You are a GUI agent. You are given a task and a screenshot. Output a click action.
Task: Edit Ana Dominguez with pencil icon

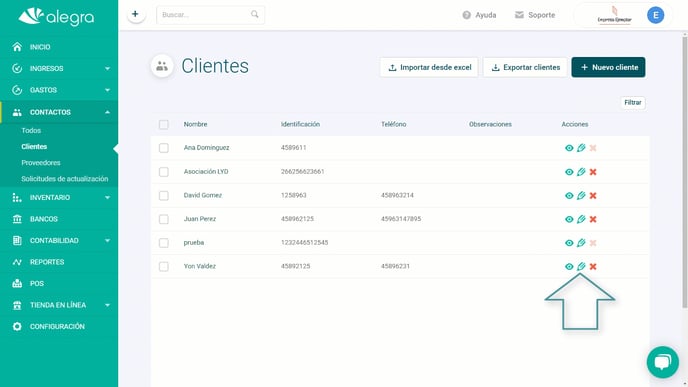(581, 148)
